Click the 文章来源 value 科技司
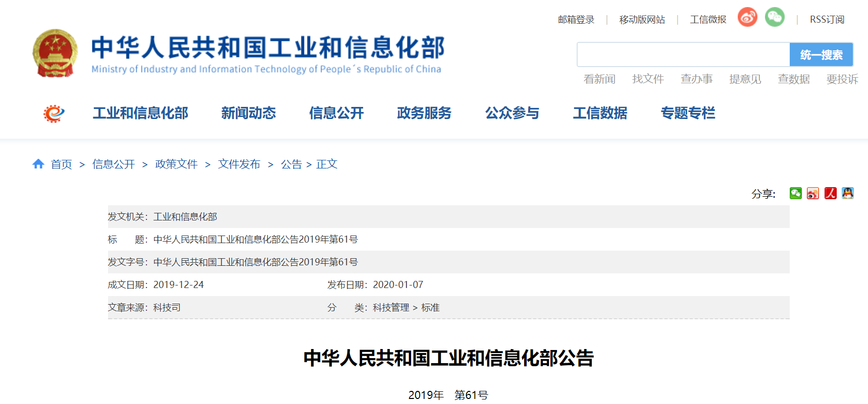The image size is (868, 404). [167, 308]
